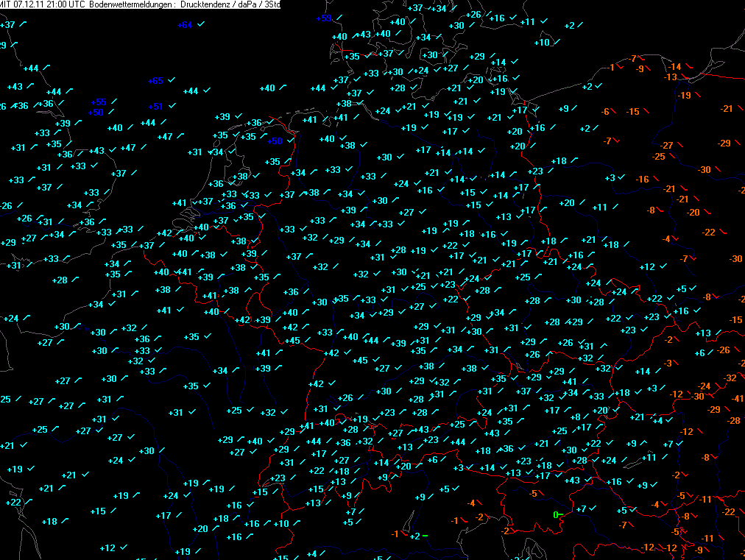Select the blue +65 station reading

(x=155, y=81)
